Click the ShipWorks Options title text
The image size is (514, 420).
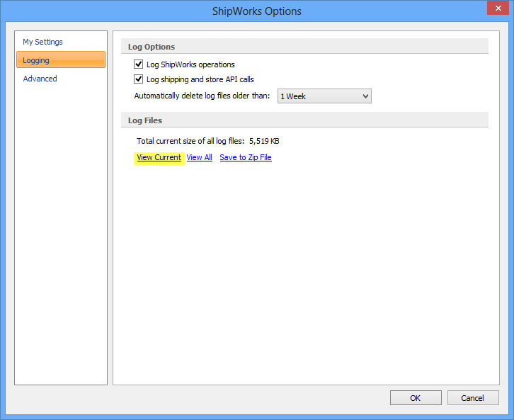[257, 11]
